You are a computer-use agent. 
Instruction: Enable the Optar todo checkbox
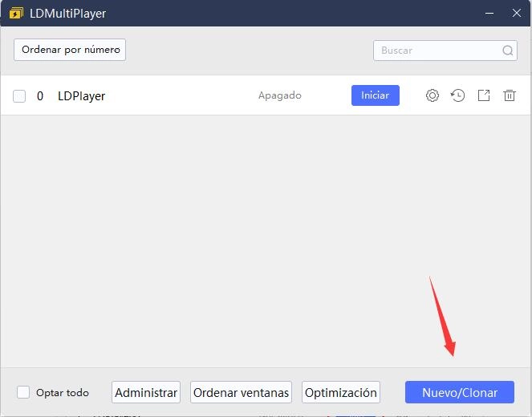23,392
